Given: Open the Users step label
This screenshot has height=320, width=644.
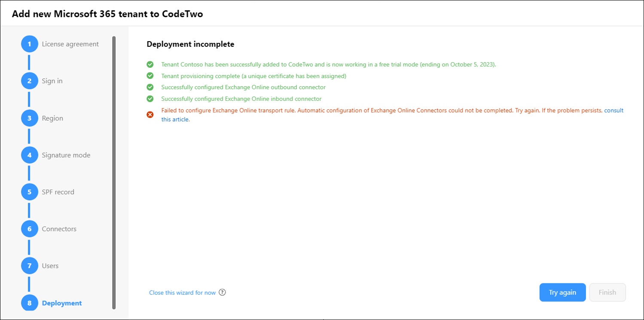Looking at the screenshot, I should 50,266.
